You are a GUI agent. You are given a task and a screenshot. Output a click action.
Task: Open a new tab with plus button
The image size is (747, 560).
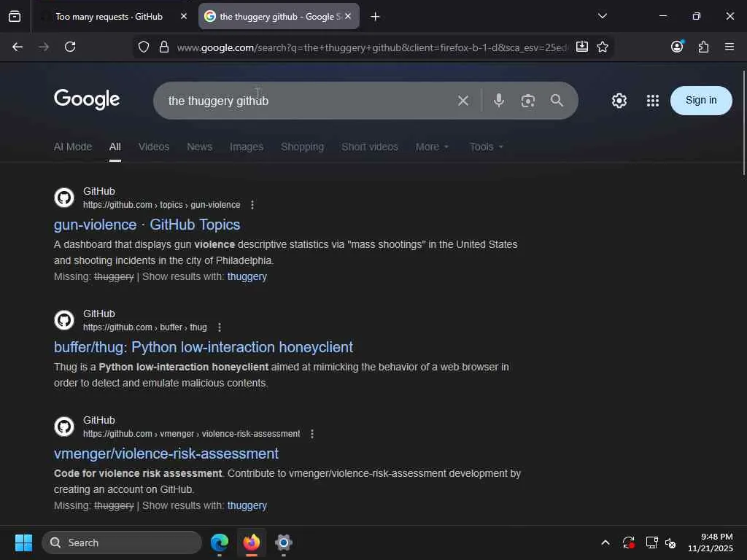pyautogui.click(x=376, y=17)
